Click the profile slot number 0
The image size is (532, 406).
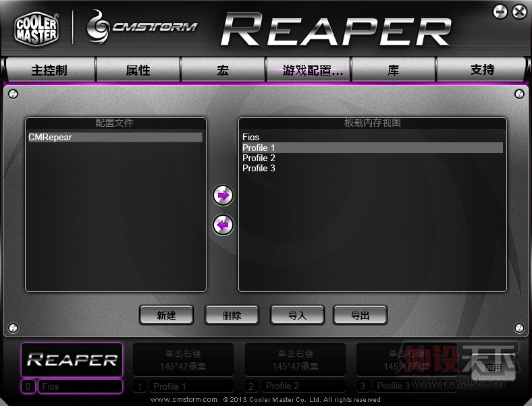[28, 386]
